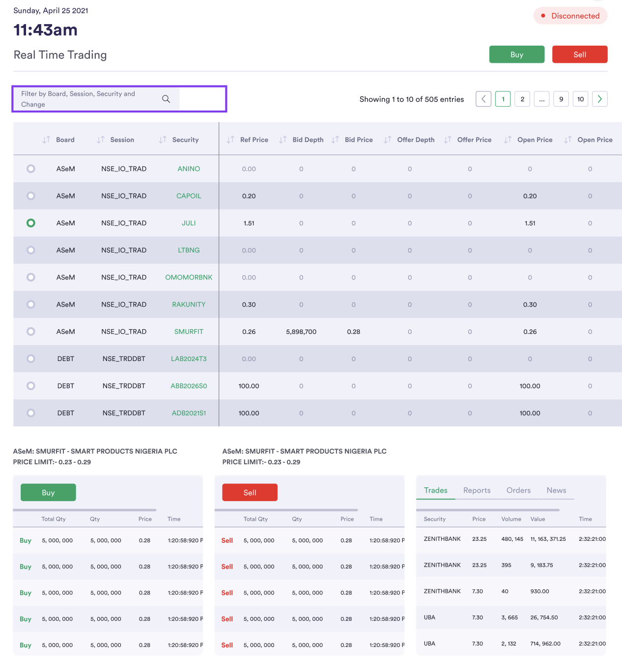622x672 pixels.
Task: Go back a page using the left chevron
Action: (483, 99)
